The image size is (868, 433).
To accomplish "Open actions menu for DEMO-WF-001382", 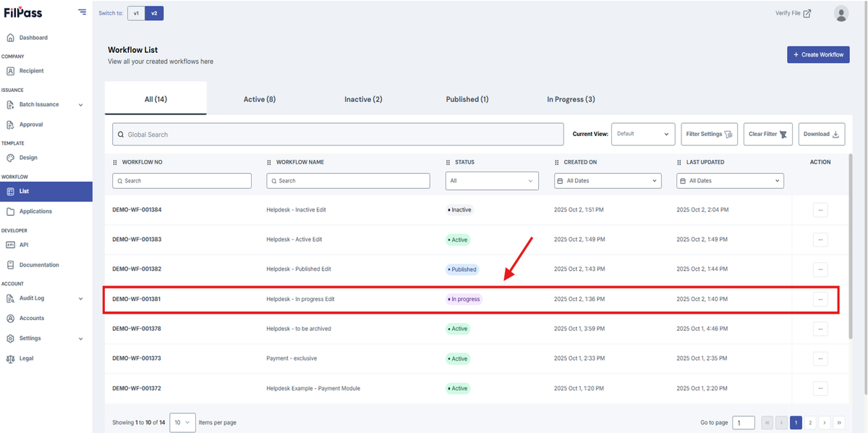I will pos(820,269).
